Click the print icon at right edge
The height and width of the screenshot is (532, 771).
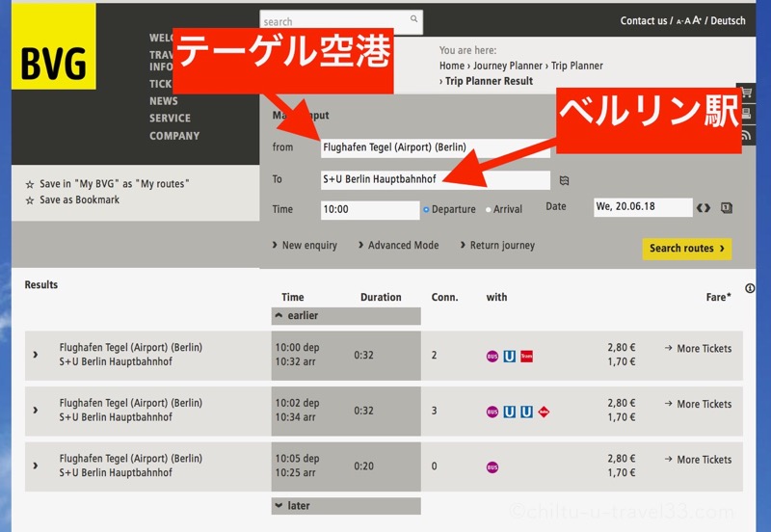(747, 114)
